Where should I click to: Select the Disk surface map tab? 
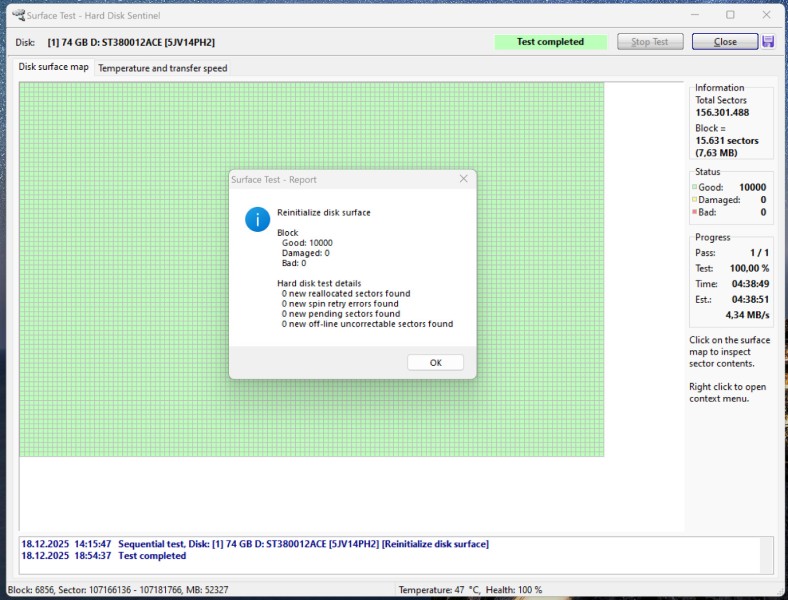point(54,67)
